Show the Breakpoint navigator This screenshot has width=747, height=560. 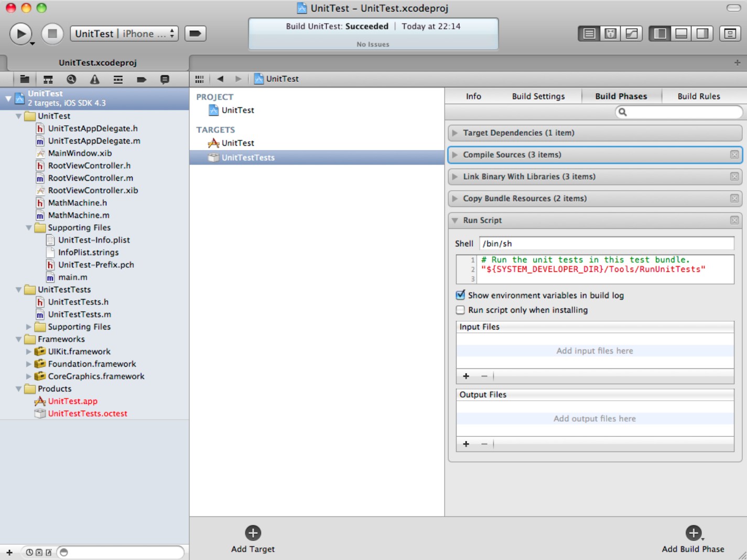click(141, 79)
